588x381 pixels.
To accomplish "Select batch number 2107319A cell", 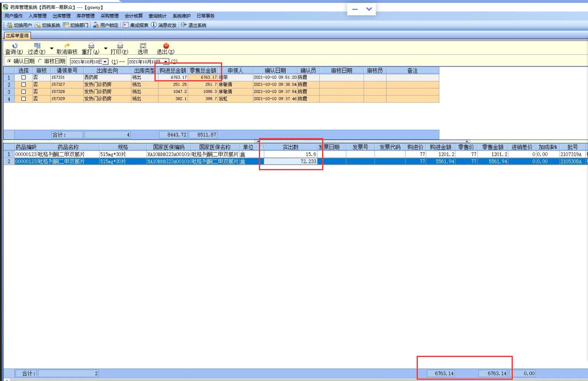I will (x=572, y=154).
